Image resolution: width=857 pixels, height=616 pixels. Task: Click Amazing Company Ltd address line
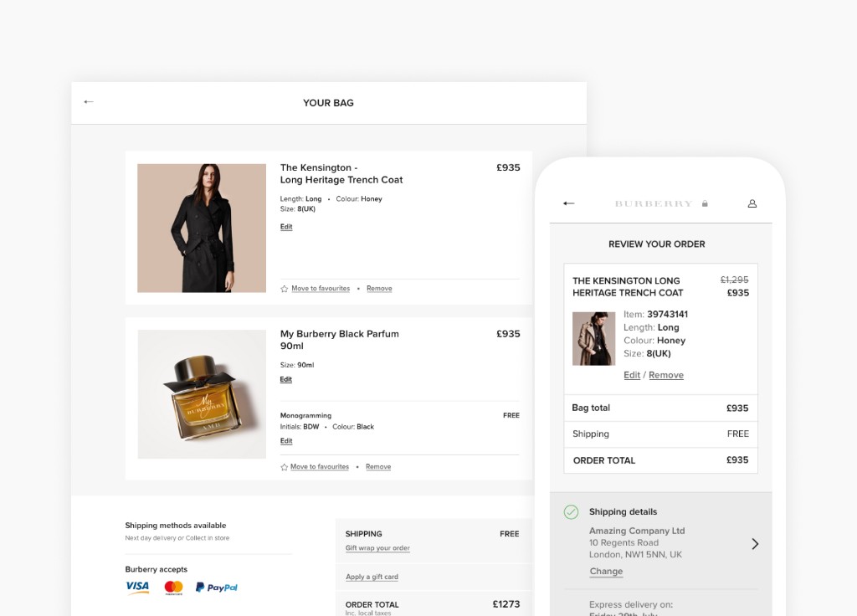pyautogui.click(x=637, y=531)
